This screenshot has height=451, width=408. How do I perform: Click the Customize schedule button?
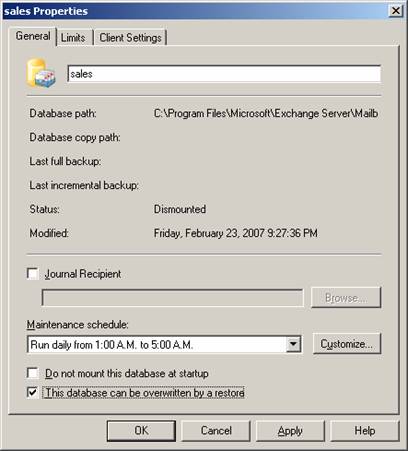pyautogui.click(x=346, y=344)
